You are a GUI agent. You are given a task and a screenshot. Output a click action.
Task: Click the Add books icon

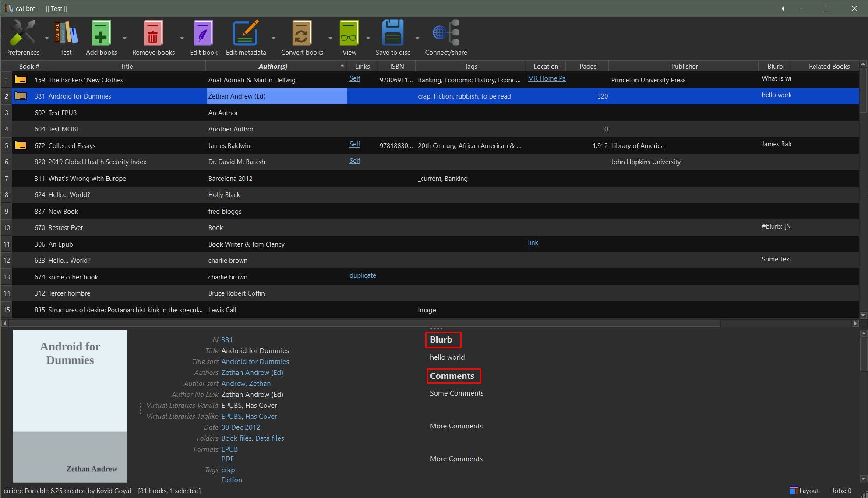(101, 33)
